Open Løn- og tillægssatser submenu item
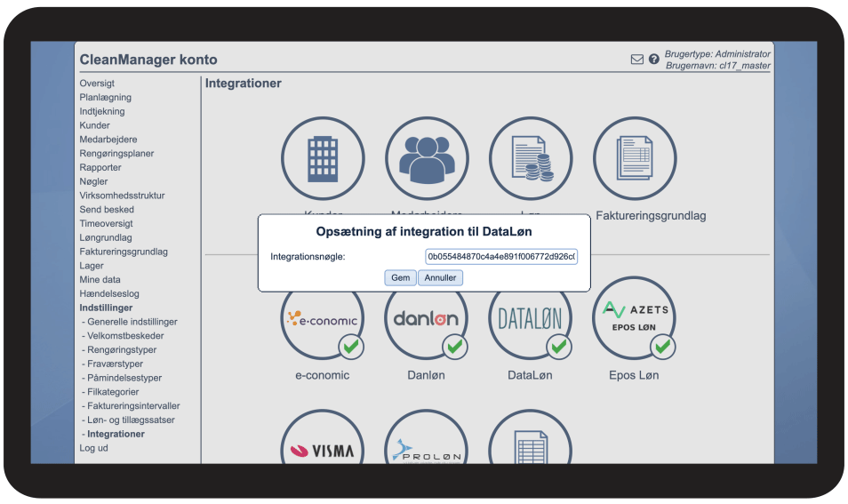This screenshot has height=504, width=848. pos(131,420)
